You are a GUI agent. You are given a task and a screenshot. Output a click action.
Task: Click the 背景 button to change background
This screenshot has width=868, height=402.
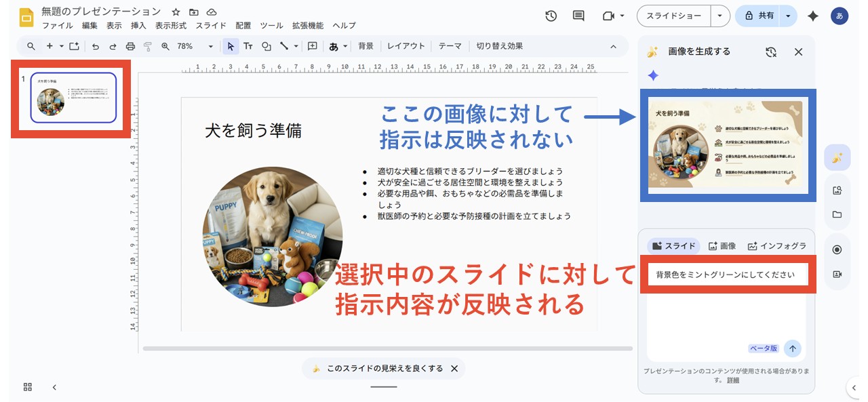(366, 46)
